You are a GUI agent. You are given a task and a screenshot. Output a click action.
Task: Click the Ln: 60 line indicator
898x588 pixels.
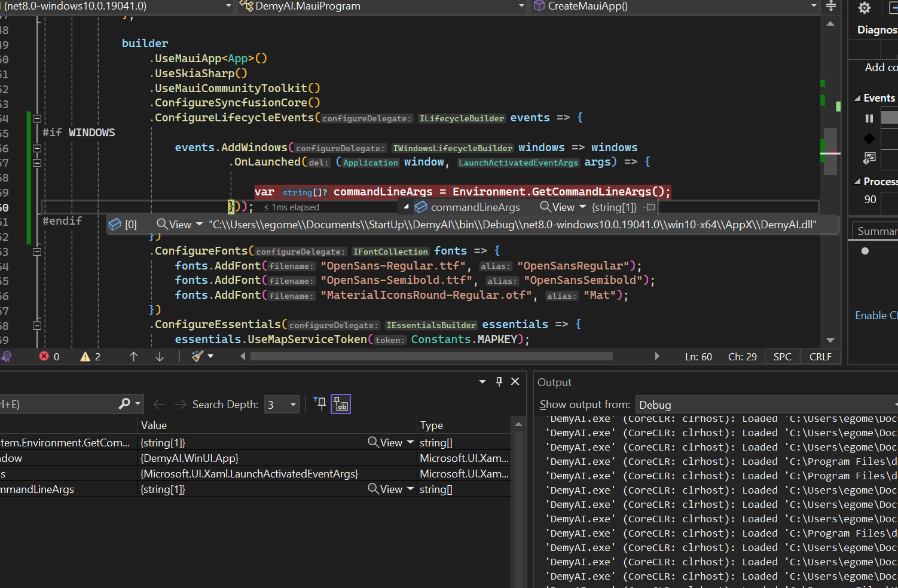698,357
